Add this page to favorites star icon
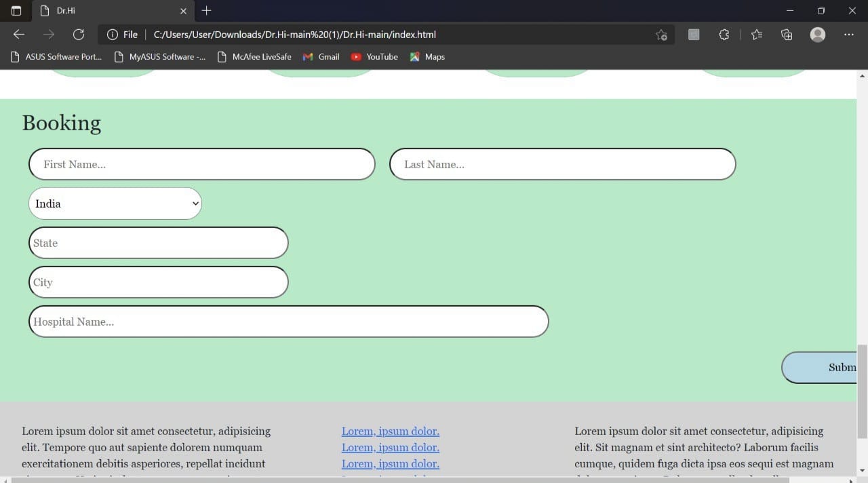The height and width of the screenshot is (483, 868). coord(661,35)
